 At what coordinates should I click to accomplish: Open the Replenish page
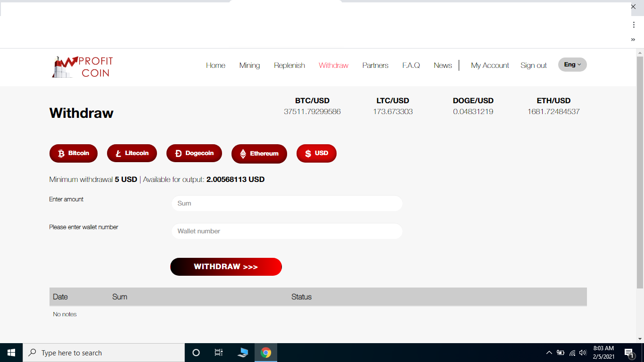pyautogui.click(x=289, y=66)
